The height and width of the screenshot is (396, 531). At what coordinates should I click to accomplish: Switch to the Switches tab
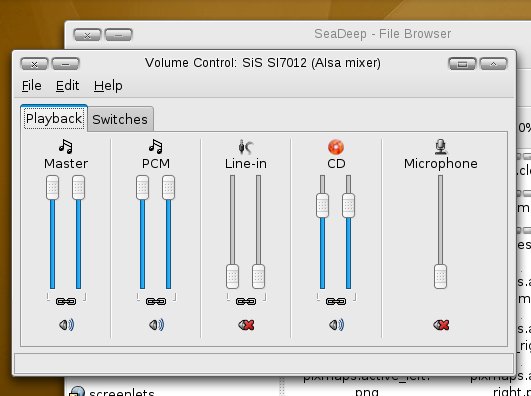[x=120, y=119]
